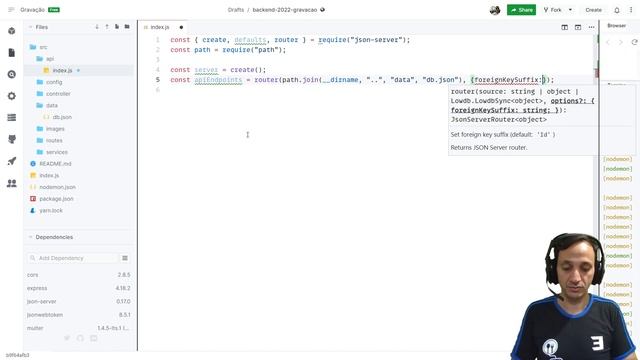Screen dimensions: 640x360
Task: Click the globe icon beside sandbox title
Action: coord(322,10)
